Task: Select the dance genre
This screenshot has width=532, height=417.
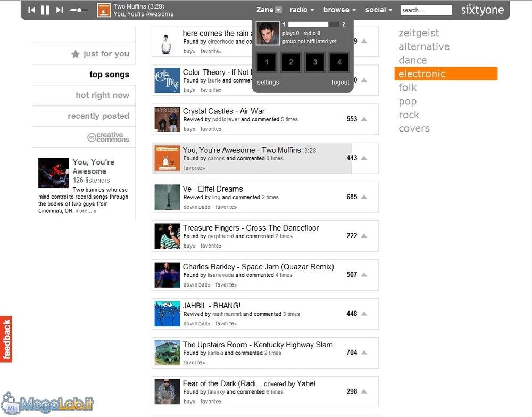Action: coord(413,60)
